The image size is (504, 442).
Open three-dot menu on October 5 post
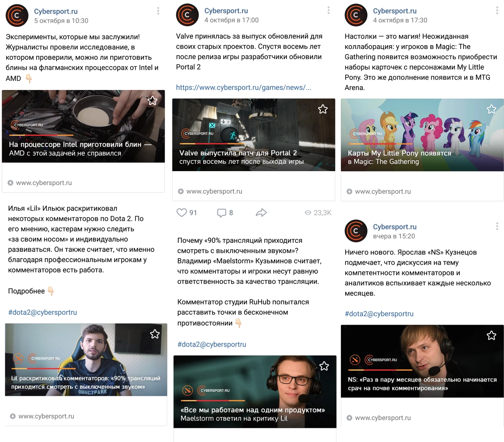[158, 11]
